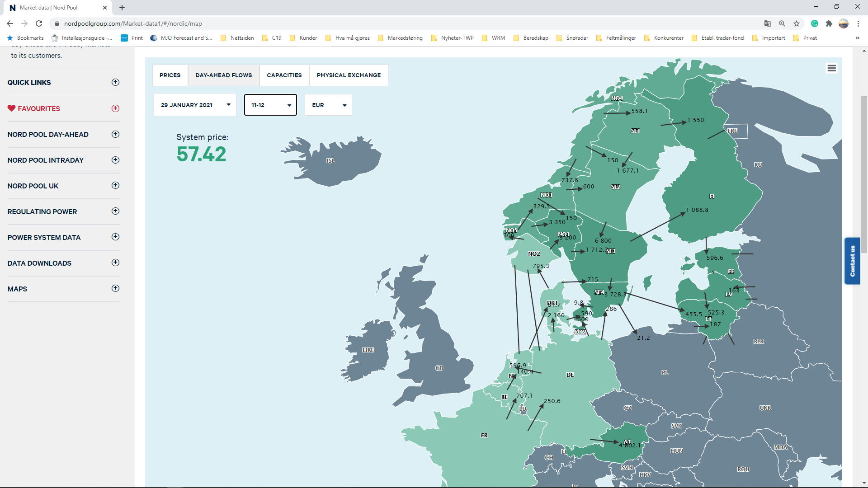The image size is (868, 488).
Task: Click the browser back arrow
Action: (10, 23)
